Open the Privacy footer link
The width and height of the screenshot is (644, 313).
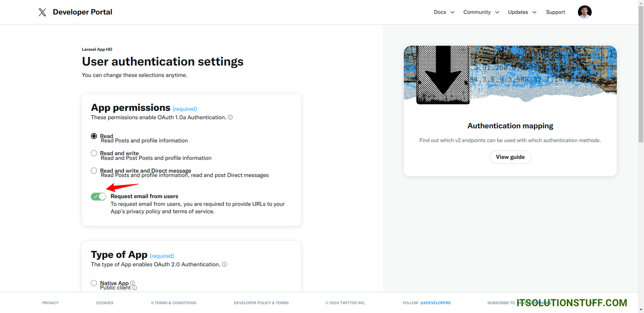point(50,303)
